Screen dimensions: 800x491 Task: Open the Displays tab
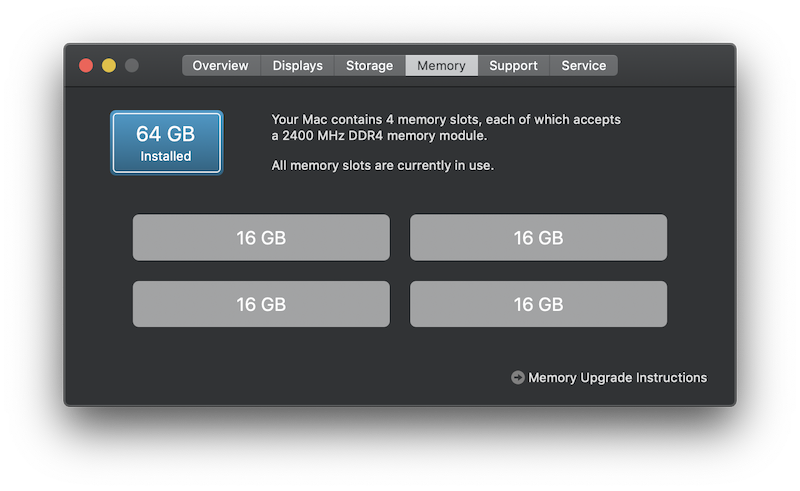297,65
